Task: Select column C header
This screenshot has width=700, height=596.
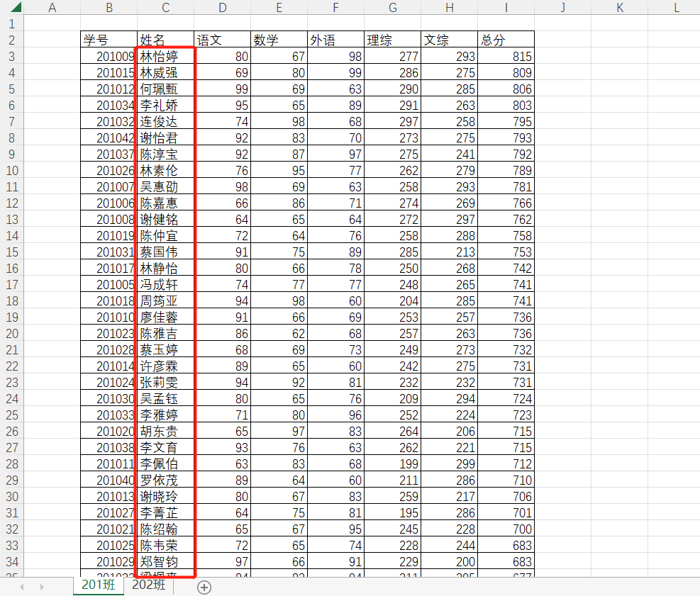Action: (x=166, y=8)
